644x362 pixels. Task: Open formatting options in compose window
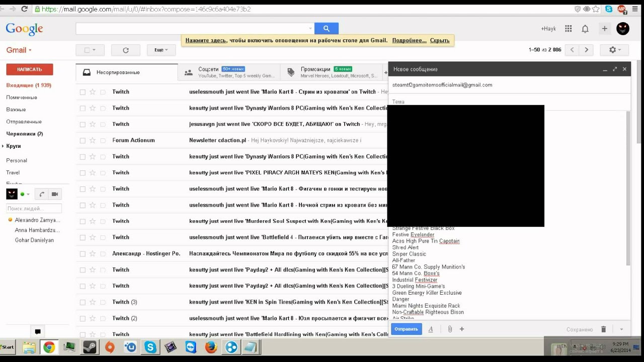pos(431,329)
